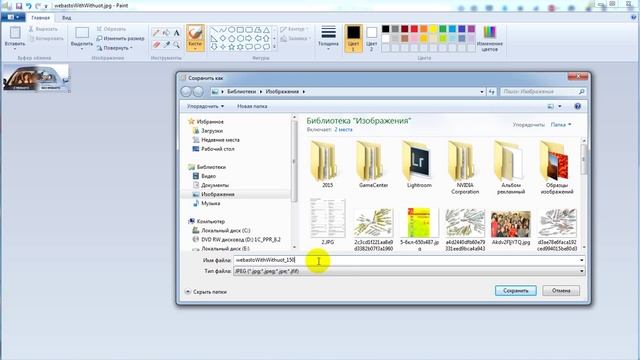Click the Сохранить button
The height and width of the screenshot is (360, 640).
(x=516, y=291)
